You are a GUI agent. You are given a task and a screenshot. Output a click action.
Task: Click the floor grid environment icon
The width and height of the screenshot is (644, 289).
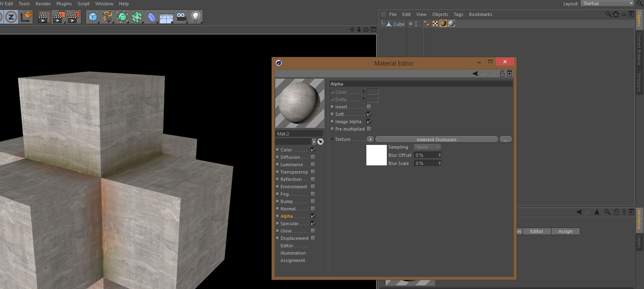[166, 17]
